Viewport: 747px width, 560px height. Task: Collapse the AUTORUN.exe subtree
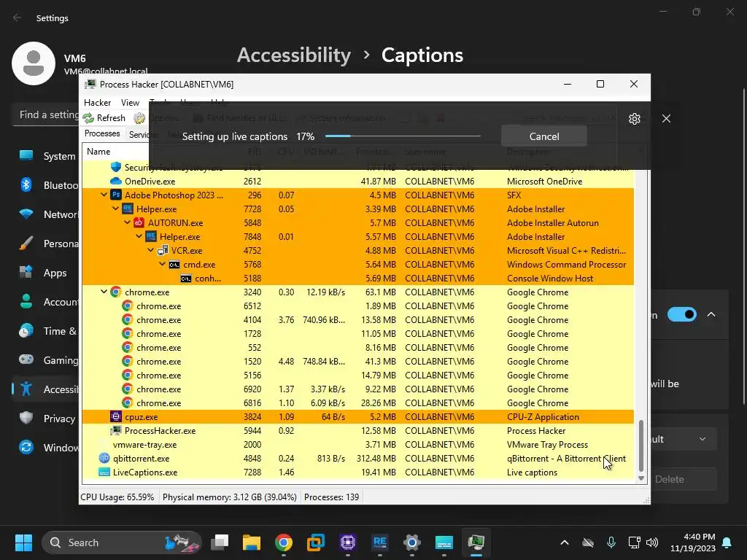(x=127, y=222)
